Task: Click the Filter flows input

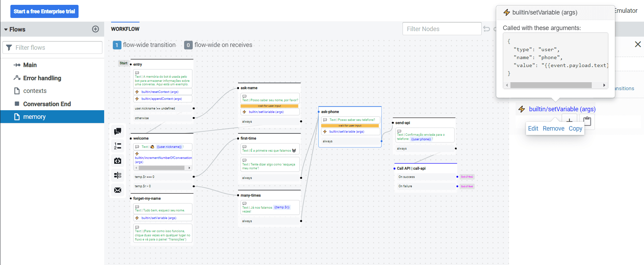Action: click(x=53, y=47)
